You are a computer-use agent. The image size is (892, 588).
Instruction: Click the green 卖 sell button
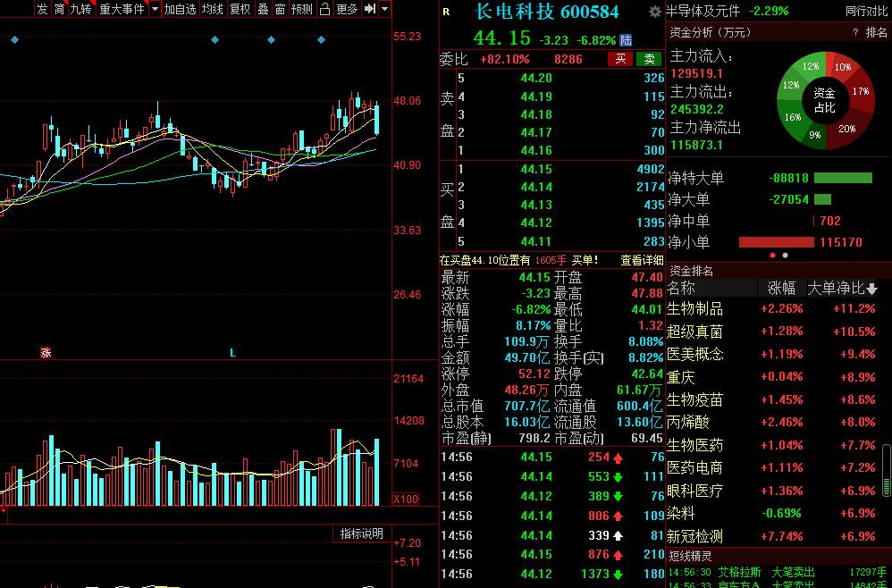(x=649, y=59)
